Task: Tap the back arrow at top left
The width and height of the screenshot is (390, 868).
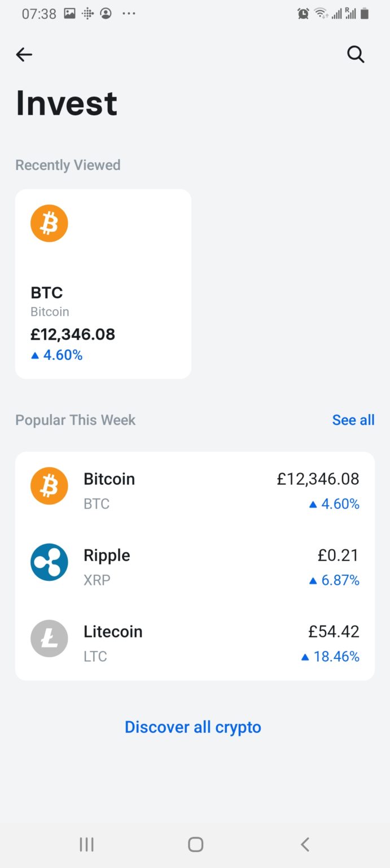Action: tap(24, 54)
